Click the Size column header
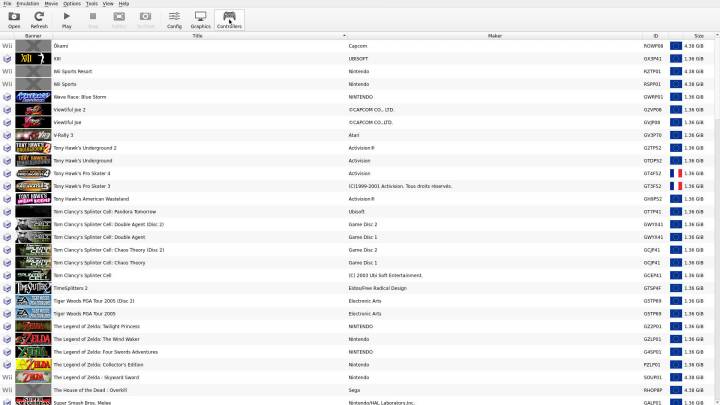 point(698,36)
